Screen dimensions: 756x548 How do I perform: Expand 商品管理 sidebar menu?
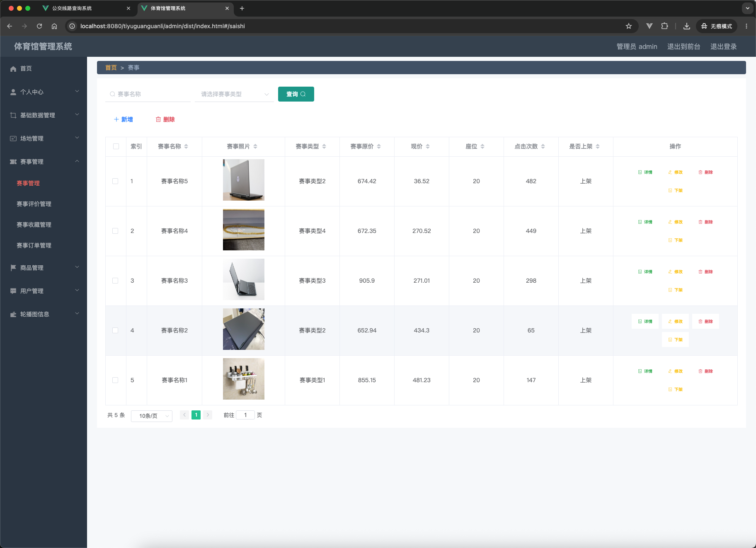pyautogui.click(x=44, y=268)
